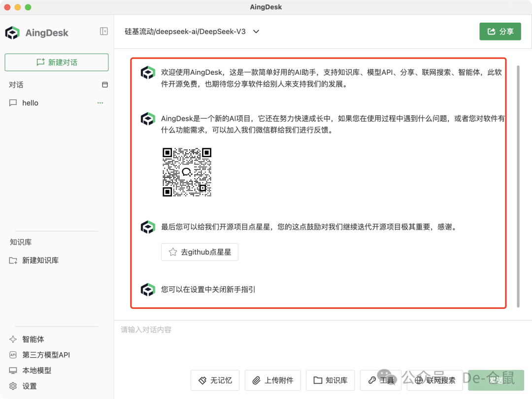Click the folder icon on the 知识库 button
The height and width of the screenshot is (399, 532).
(x=318, y=380)
